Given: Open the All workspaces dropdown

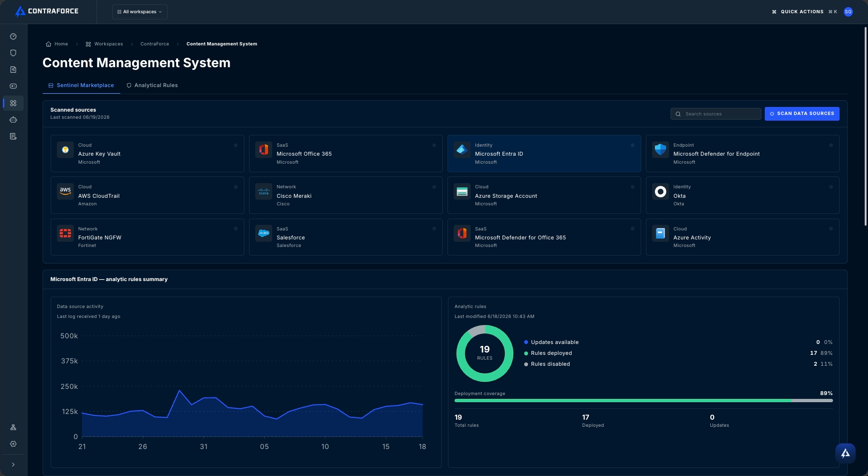Looking at the screenshot, I should pyautogui.click(x=140, y=12).
